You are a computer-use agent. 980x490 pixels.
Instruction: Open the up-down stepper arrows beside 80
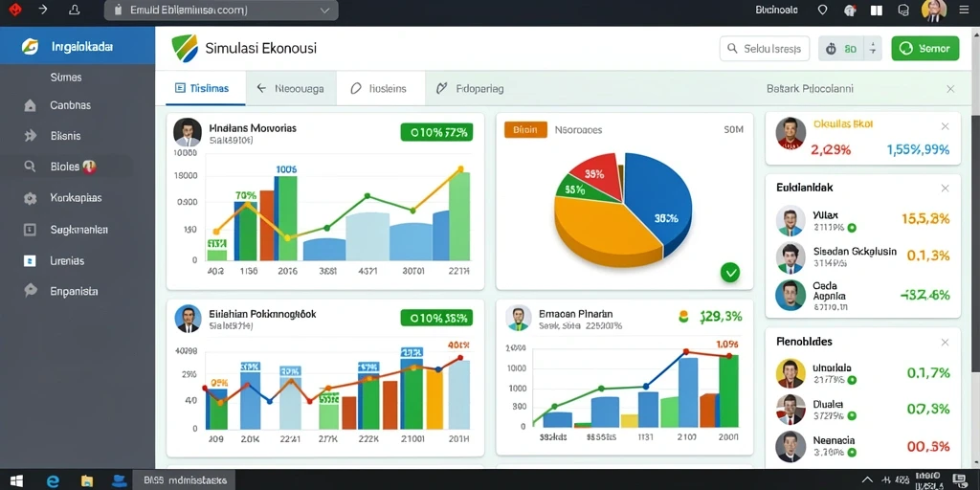873,48
